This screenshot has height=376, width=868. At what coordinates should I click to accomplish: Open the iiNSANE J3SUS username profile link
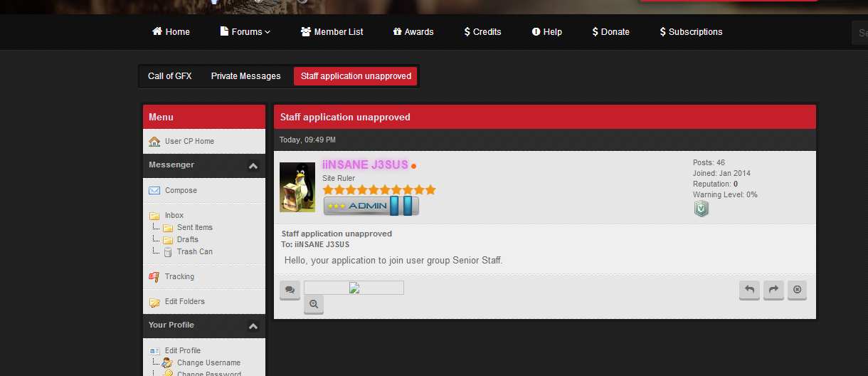tap(365, 165)
